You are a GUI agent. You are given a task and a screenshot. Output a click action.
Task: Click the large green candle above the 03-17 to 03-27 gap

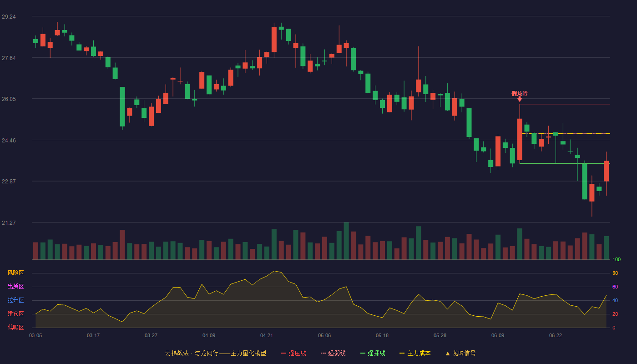tap(122, 106)
